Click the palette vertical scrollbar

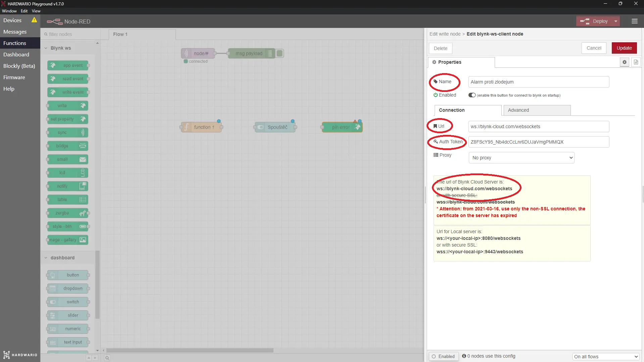[x=97, y=285]
